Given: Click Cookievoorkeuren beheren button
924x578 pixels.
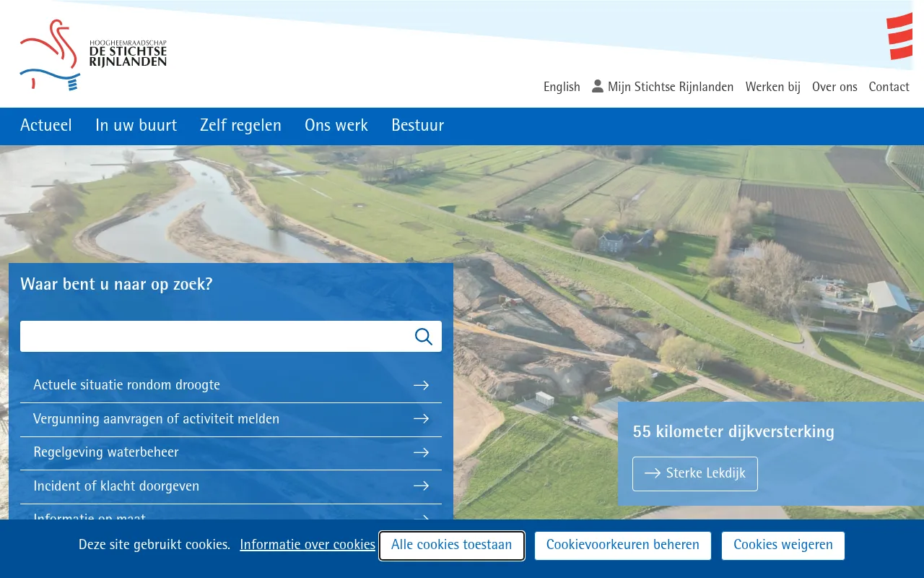Looking at the screenshot, I should (x=623, y=545).
